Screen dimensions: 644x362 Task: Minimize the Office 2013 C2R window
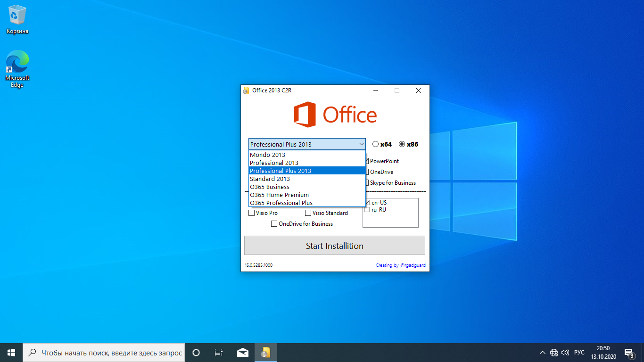tap(375, 90)
